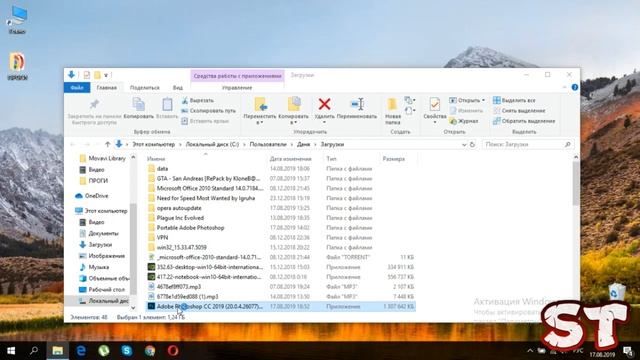Click Invert selection (Обратить выделение)

click(524, 121)
